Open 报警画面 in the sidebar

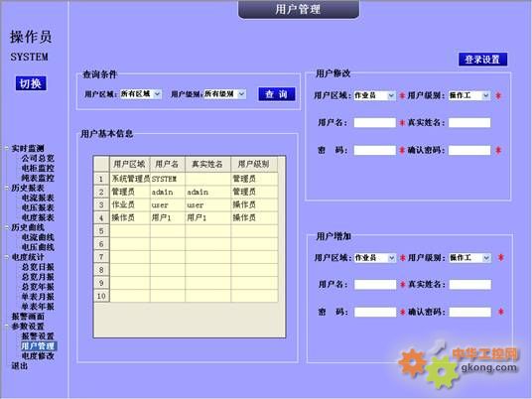(x=28, y=317)
